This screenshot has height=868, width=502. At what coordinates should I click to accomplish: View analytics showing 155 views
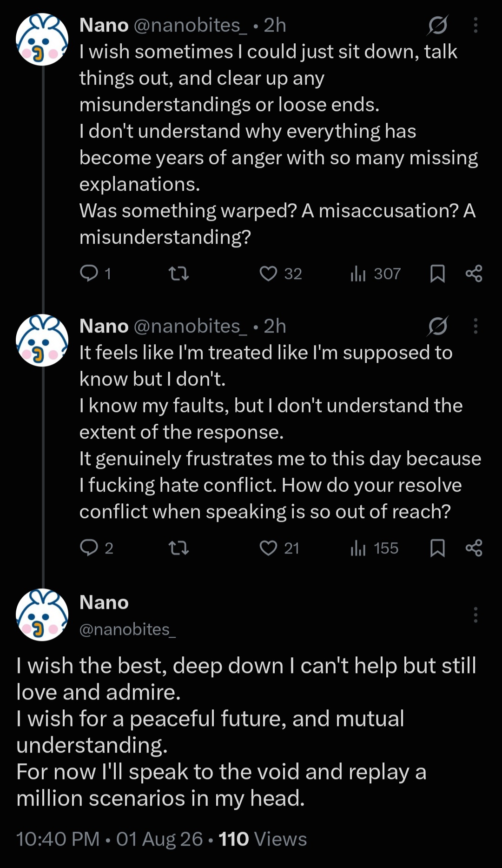374,548
